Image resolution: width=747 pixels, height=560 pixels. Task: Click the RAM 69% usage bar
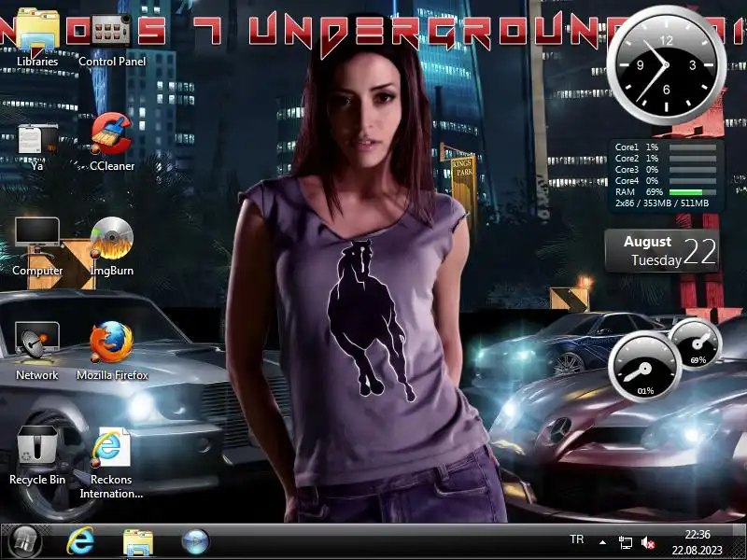tap(693, 192)
